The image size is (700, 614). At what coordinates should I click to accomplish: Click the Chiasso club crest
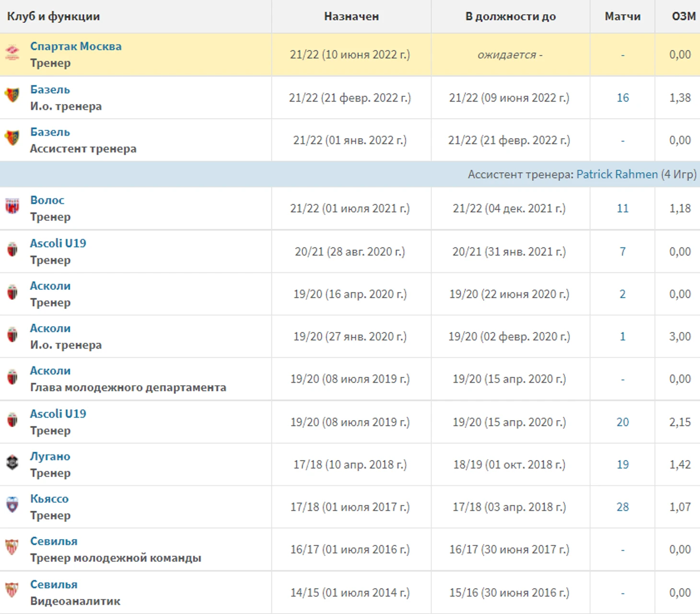tap(12, 505)
